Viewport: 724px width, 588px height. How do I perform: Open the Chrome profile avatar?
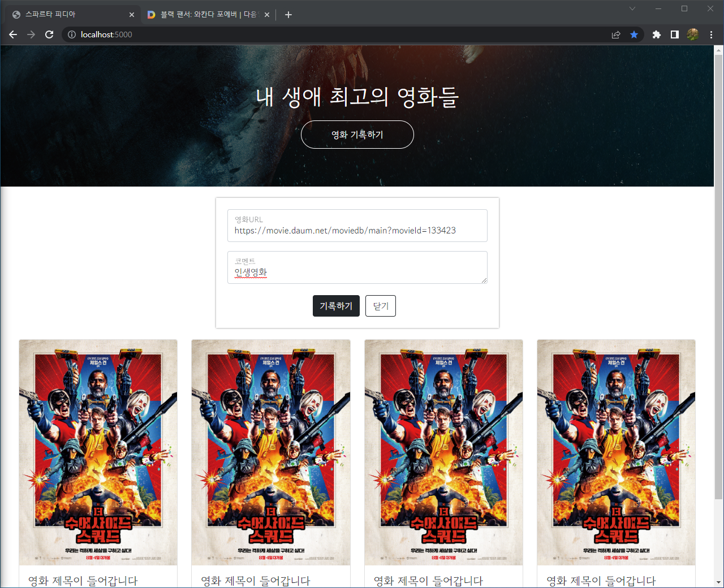(x=693, y=34)
